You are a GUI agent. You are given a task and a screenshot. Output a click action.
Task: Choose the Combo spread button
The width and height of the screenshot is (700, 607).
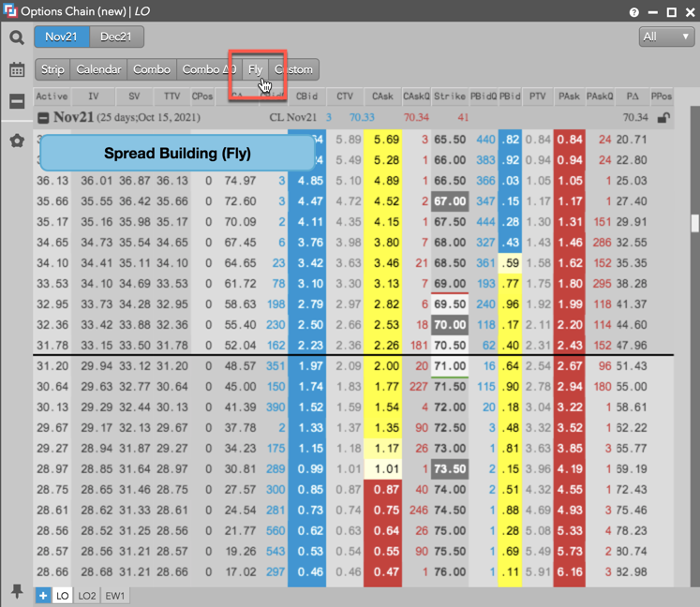coord(152,69)
